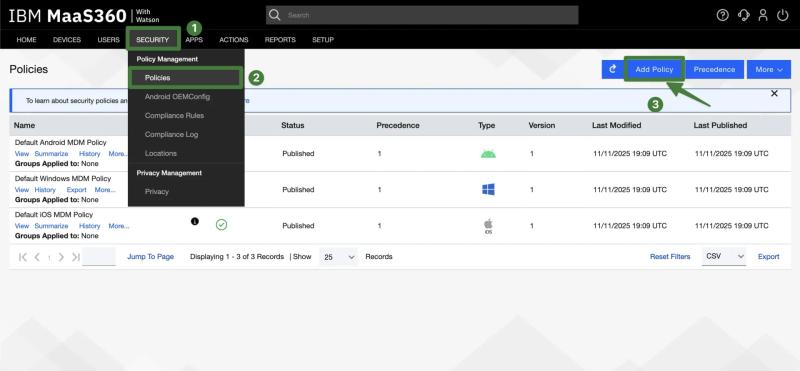Image resolution: width=800 pixels, height=371 pixels.
Task: Go to last page arrow
Action: point(76,257)
